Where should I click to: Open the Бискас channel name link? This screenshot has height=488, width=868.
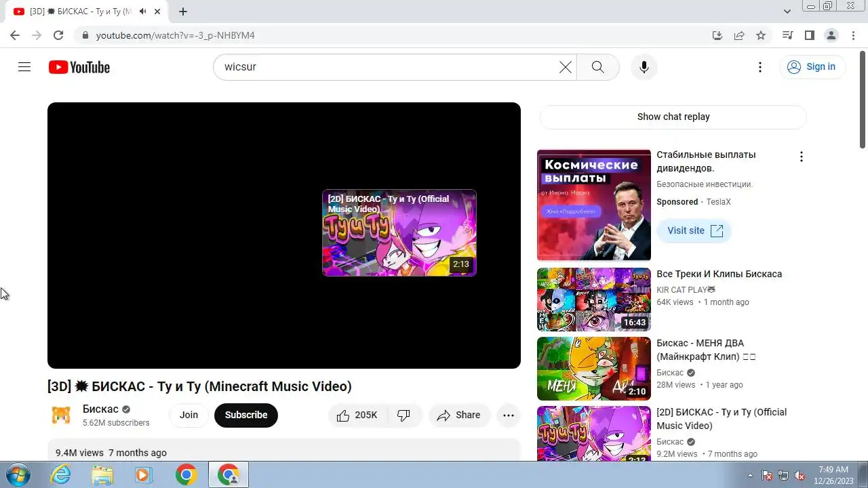coord(100,409)
